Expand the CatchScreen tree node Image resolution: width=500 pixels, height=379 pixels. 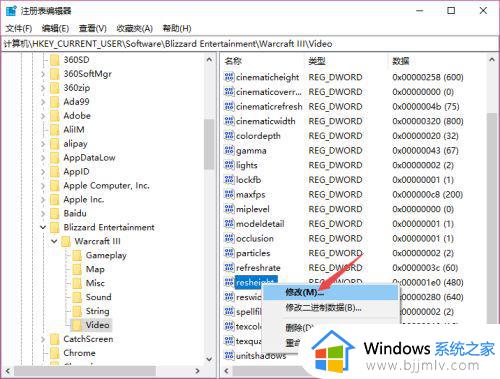click(x=43, y=339)
